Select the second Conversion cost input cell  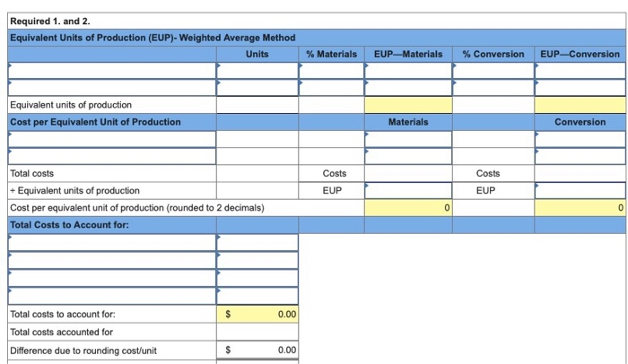[x=580, y=156]
